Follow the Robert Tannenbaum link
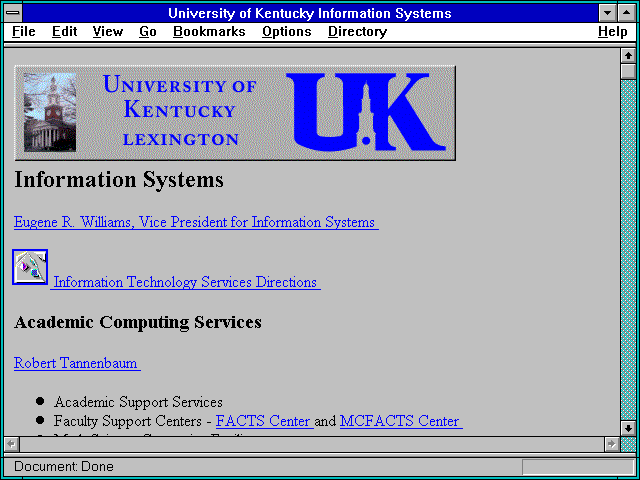The width and height of the screenshot is (640, 480). 77,363
